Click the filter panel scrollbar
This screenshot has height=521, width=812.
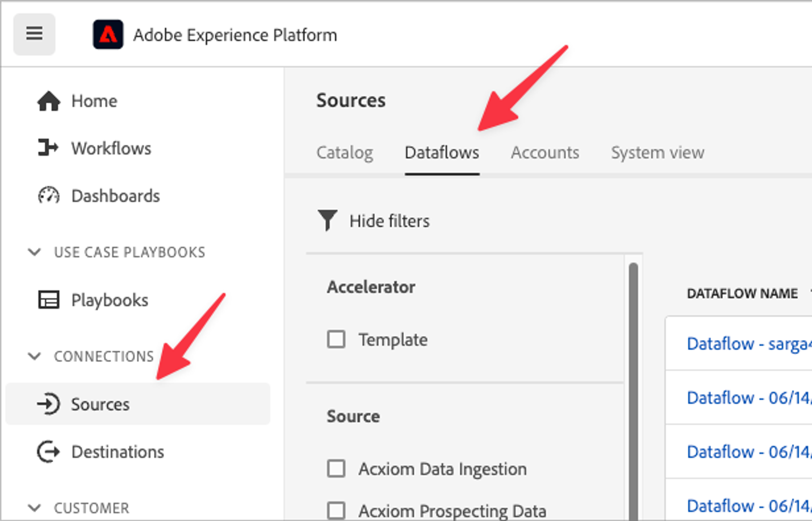(633, 389)
